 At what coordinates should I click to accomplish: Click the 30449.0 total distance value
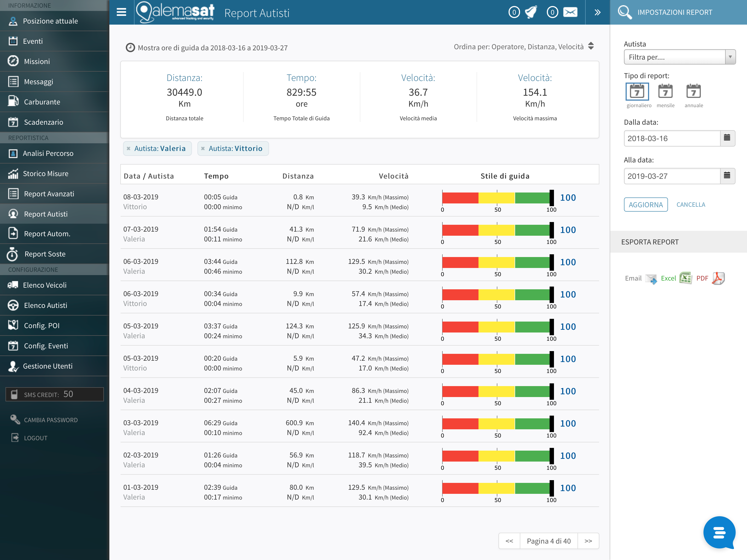point(184,92)
